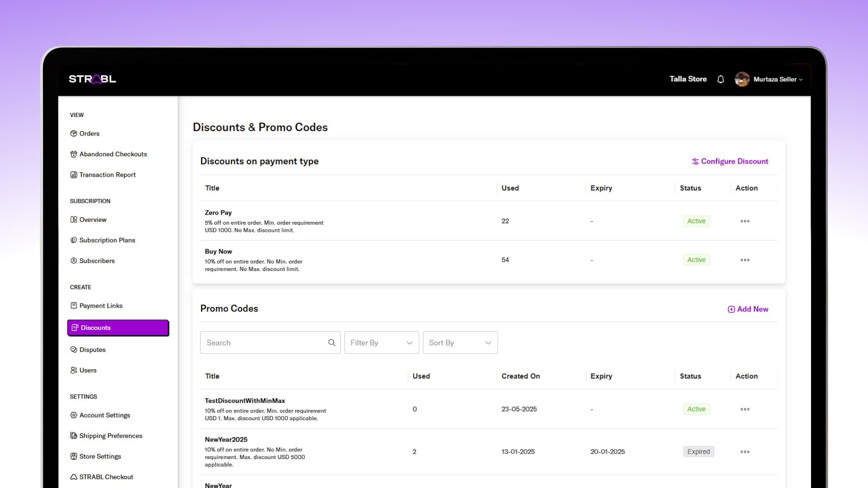Click the search magnifier icon
Screen dimensions: 868x488
pyautogui.click(x=331, y=343)
